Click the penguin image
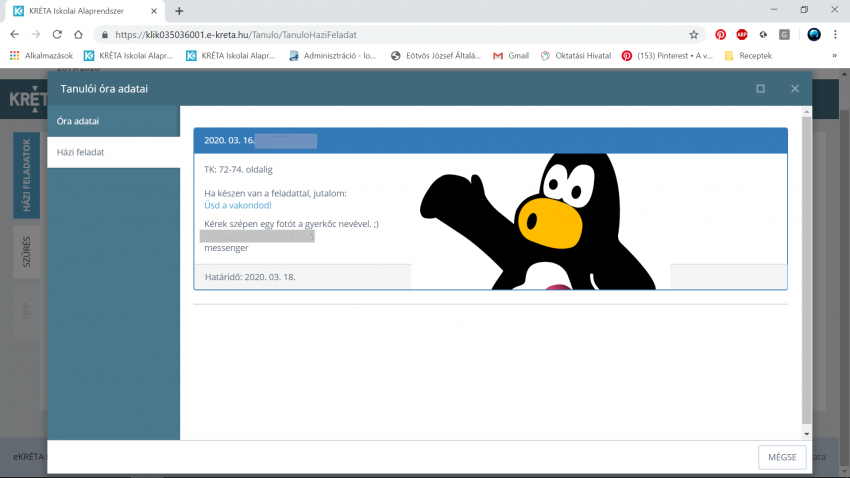This screenshot has height=478, width=850. 539,222
